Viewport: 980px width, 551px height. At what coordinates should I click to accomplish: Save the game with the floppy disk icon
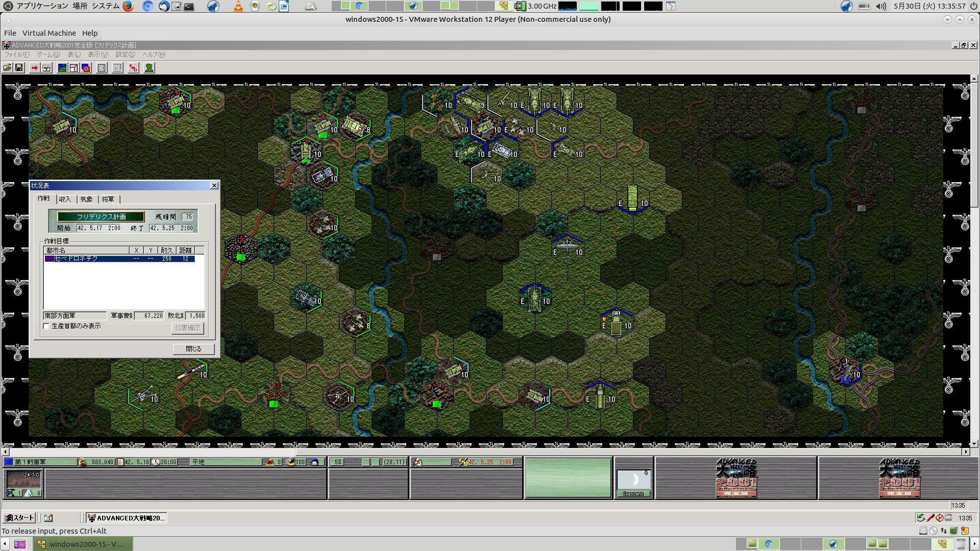[x=19, y=68]
